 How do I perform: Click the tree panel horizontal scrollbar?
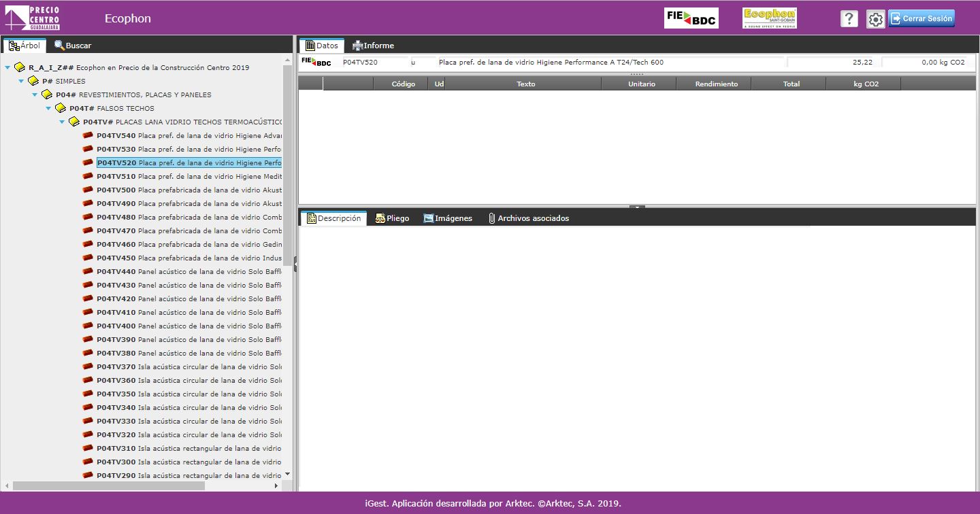tap(109, 485)
